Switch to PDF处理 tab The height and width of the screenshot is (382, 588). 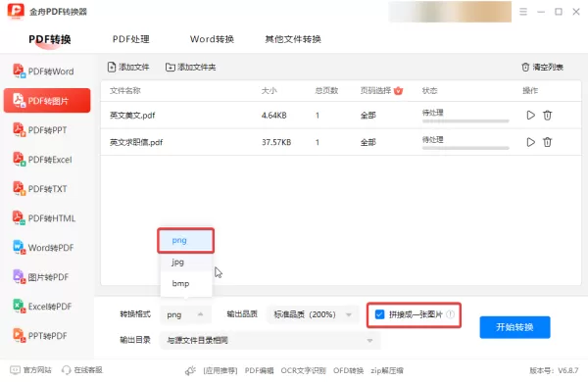(x=131, y=39)
